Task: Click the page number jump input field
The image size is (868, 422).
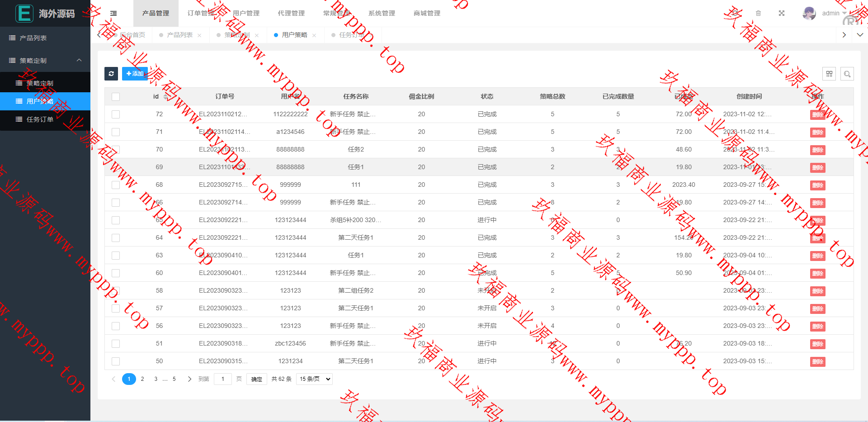Action: tap(222, 379)
